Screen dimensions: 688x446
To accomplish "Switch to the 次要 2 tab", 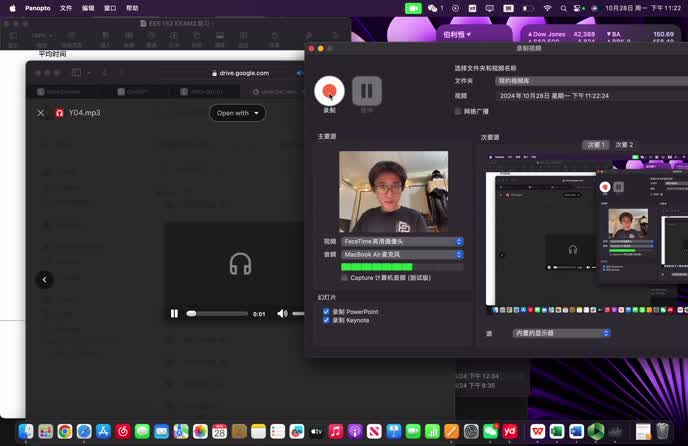I will pos(624,145).
